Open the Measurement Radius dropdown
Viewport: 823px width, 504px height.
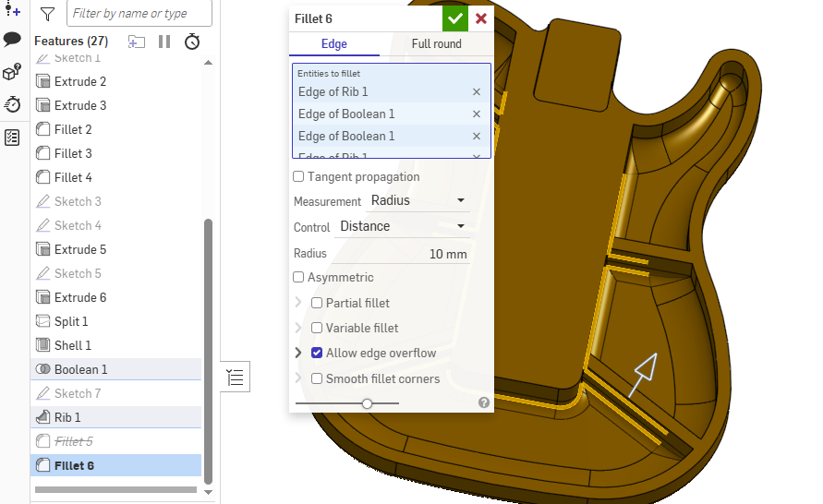pos(418,201)
